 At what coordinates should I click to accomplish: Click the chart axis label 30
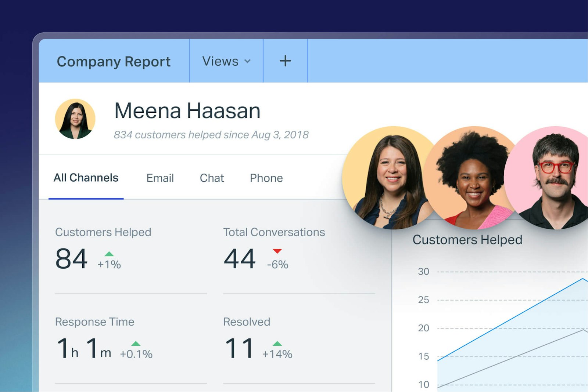coord(423,272)
